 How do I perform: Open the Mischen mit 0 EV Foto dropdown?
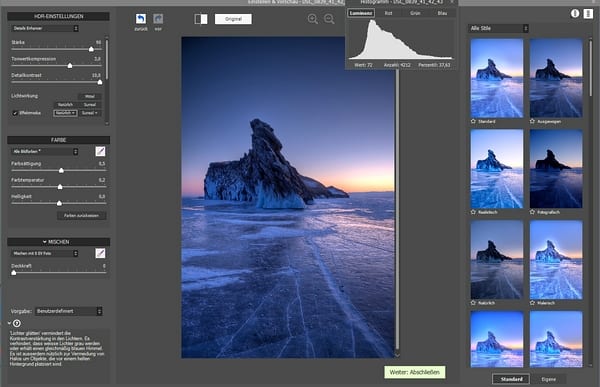click(45, 253)
